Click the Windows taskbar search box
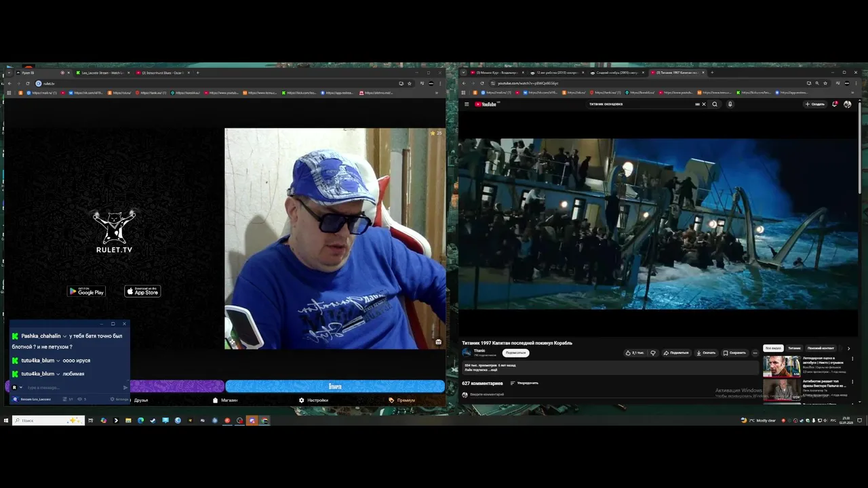Viewport: 868px width, 488px height. click(x=48, y=420)
